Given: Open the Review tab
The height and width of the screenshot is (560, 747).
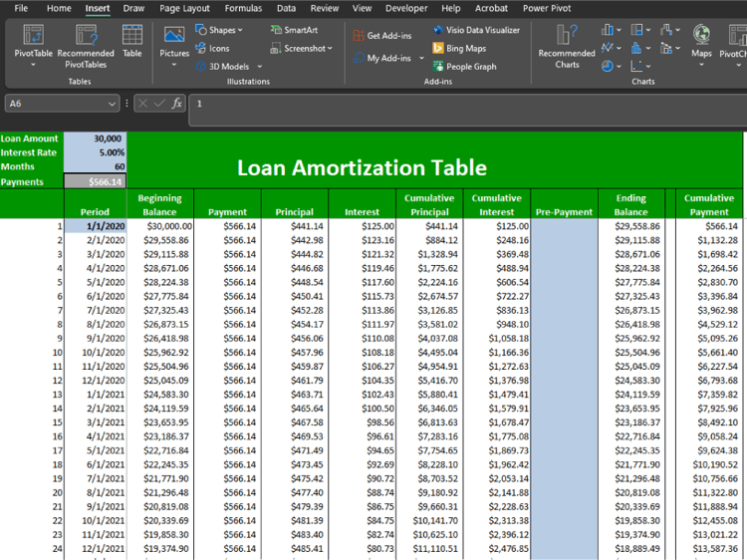Looking at the screenshot, I should (x=325, y=8).
